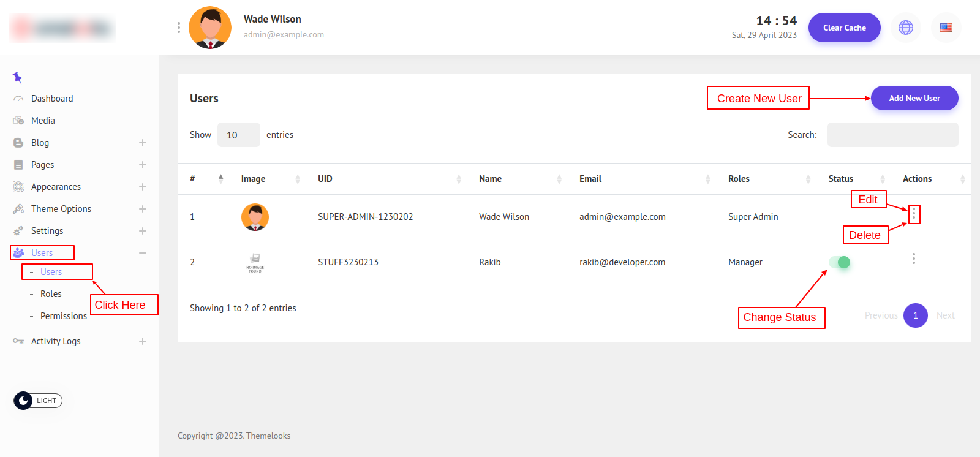Toggle the LIGHT theme mode switch
980x457 pixels.
coord(38,401)
